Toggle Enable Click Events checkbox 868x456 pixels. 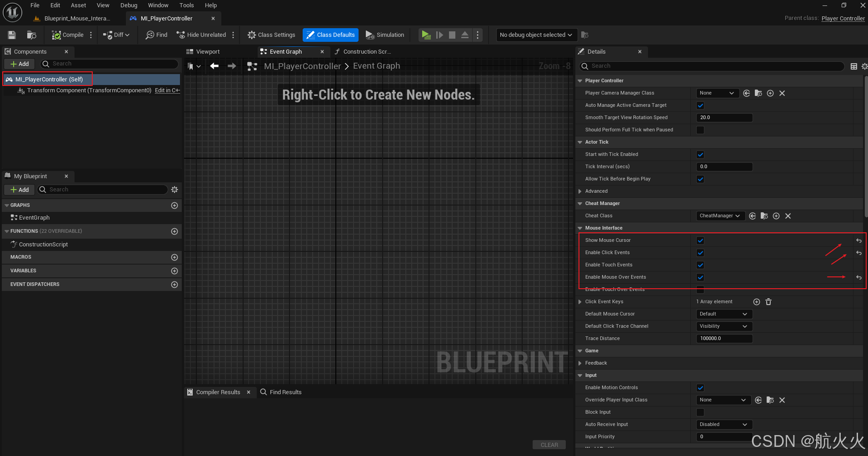coord(700,253)
